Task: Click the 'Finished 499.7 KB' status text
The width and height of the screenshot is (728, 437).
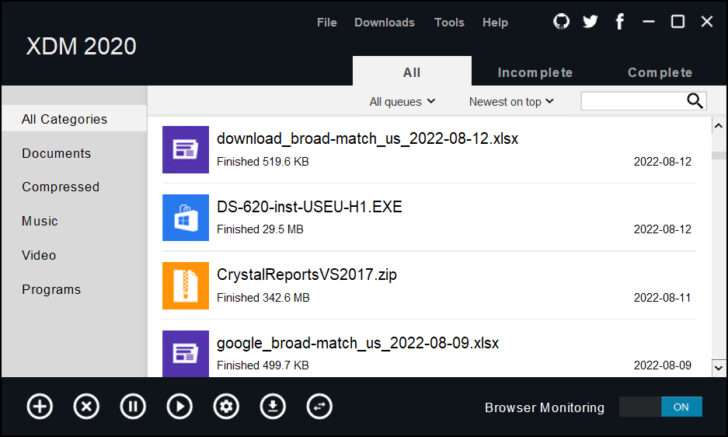Action: (x=263, y=365)
